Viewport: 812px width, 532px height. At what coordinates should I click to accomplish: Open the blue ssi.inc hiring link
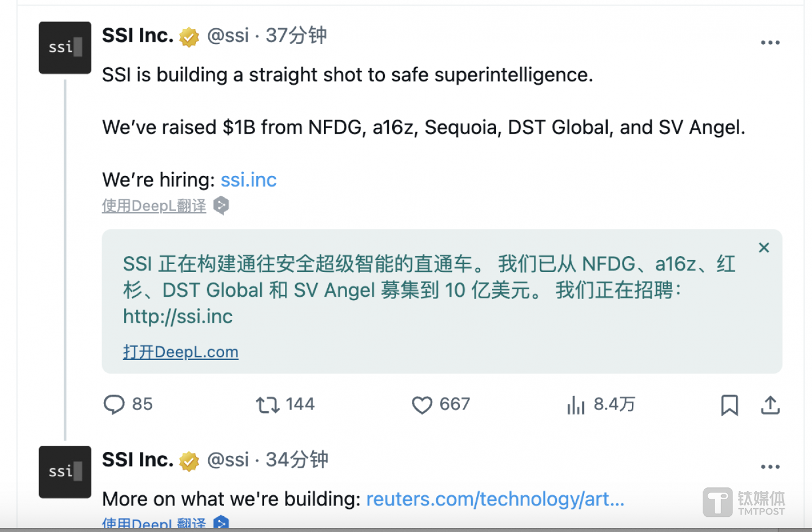tap(248, 180)
